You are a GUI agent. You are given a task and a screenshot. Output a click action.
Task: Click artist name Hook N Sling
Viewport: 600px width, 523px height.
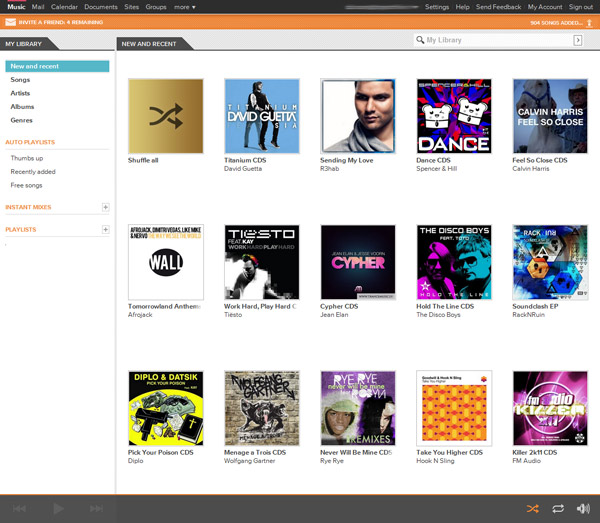click(x=435, y=461)
